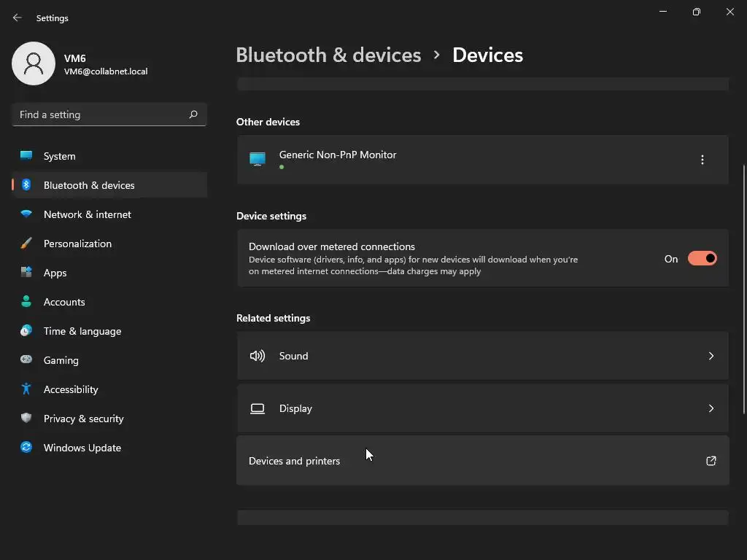Viewport: 747px width, 560px height.
Task: Click the vertical scrollbar on the right
Action: (x=743, y=292)
